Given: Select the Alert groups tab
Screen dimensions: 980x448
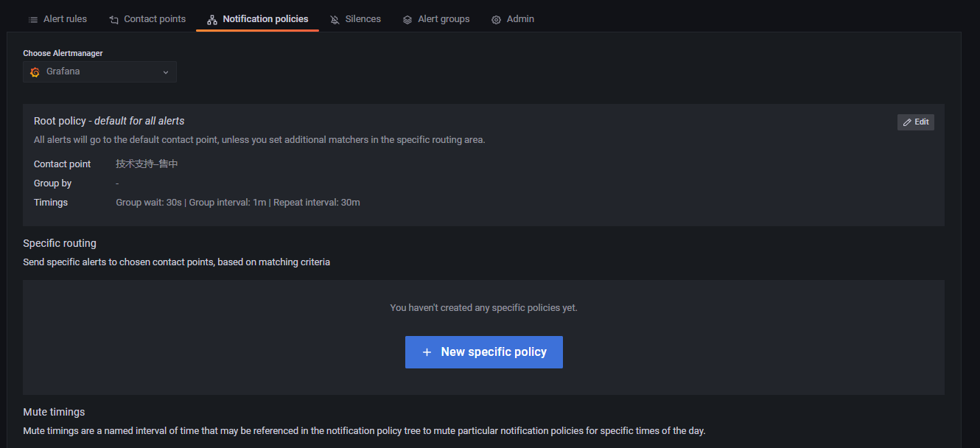Looking at the screenshot, I should click(444, 19).
